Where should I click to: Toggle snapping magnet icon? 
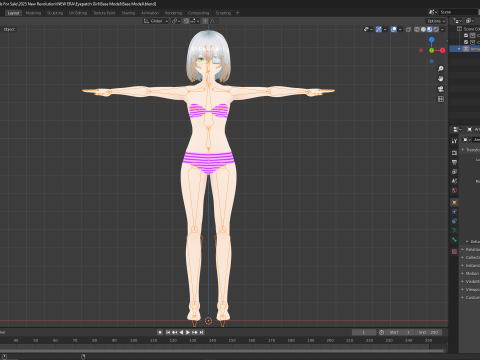point(186,21)
